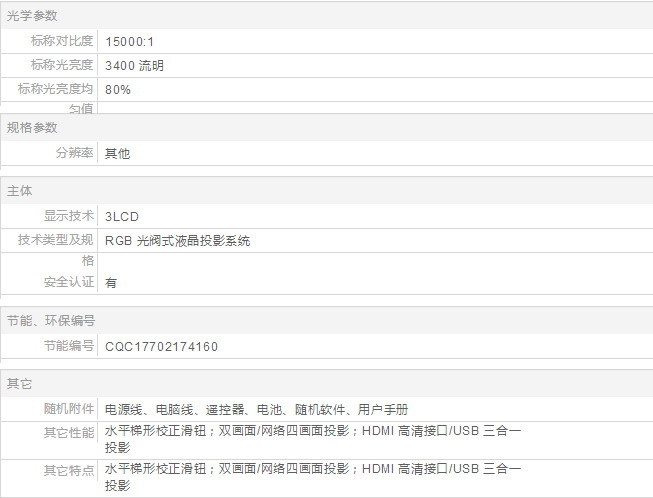Click the 节能、环保编号 section header
Viewport: 653px width, 498px height.
tap(51, 321)
